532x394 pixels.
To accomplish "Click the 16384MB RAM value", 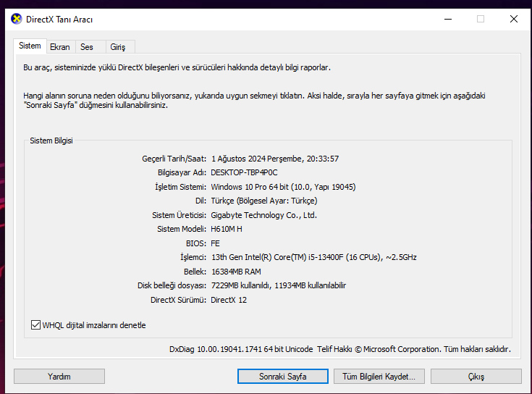I will (x=236, y=272).
